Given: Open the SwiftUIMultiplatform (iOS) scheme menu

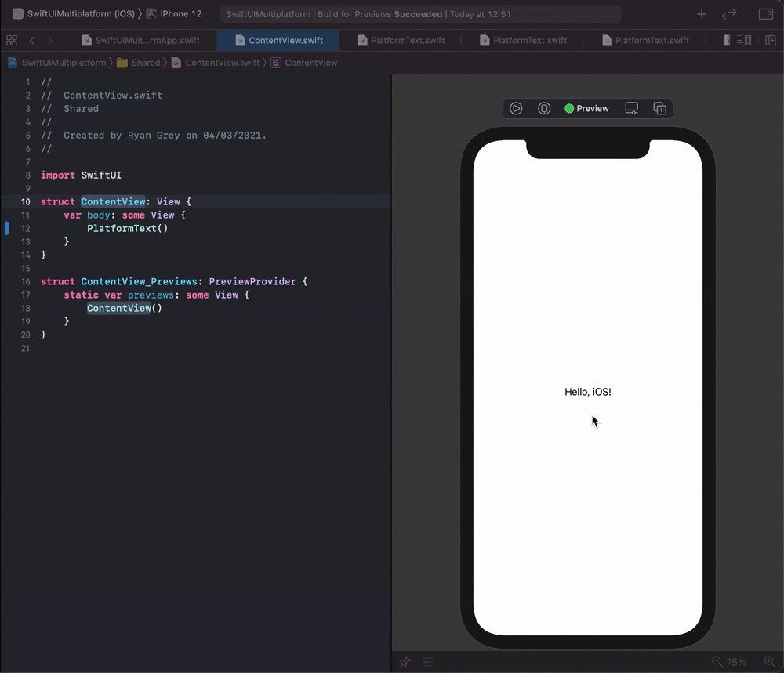Looking at the screenshot, I should (x=74, y=13).
